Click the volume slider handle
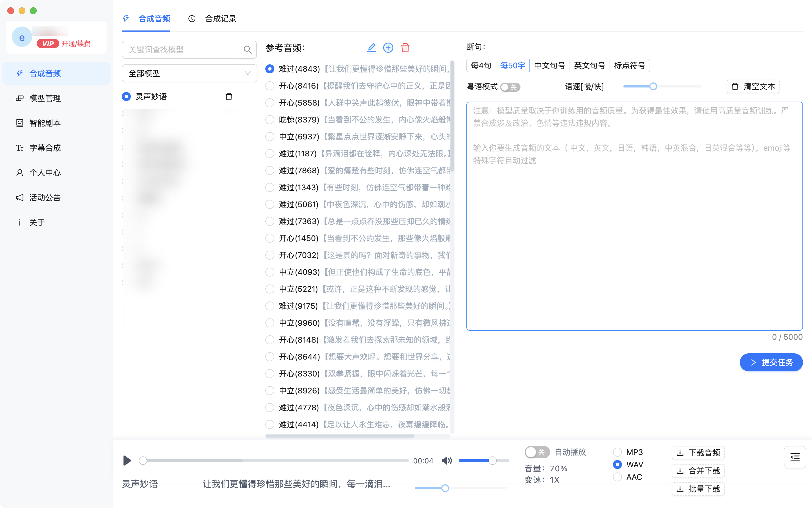The height and width of the screenshot is (508, 812). pyautogui.click(x=492, y=461)
